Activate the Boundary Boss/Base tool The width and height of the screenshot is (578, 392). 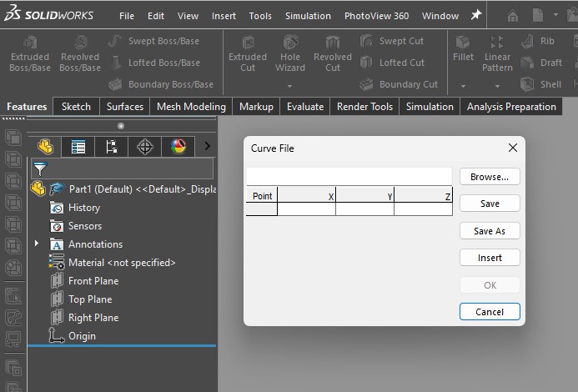tap(161, 84)
